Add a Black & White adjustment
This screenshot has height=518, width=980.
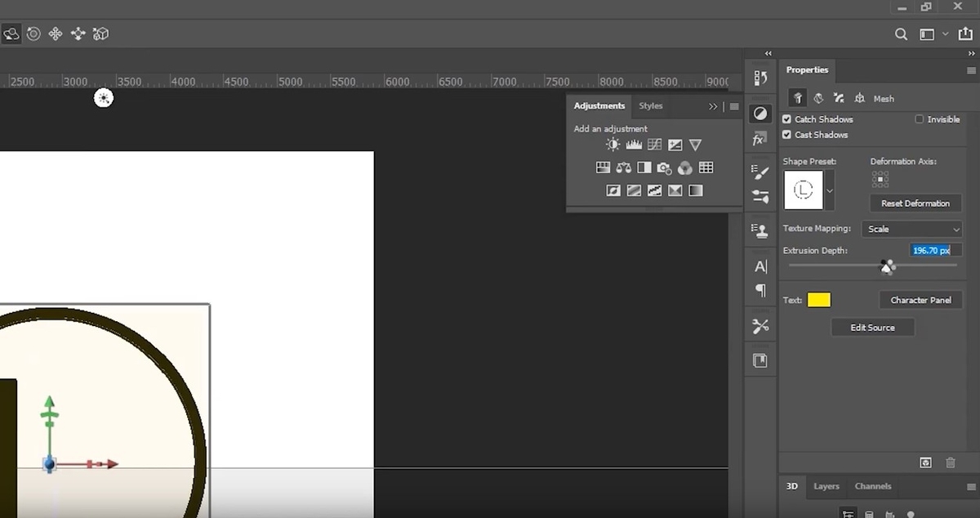click(644, 167)
